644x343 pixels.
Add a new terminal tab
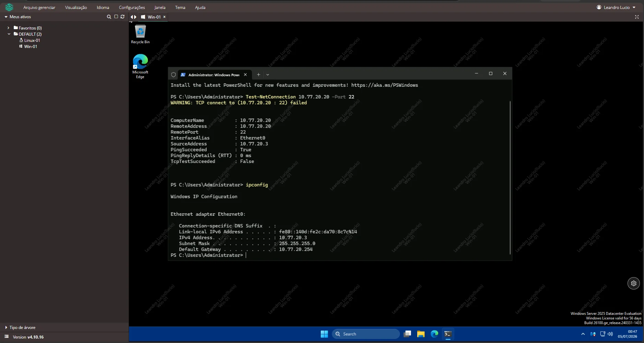pyautogui.click(x=258, y=74)
